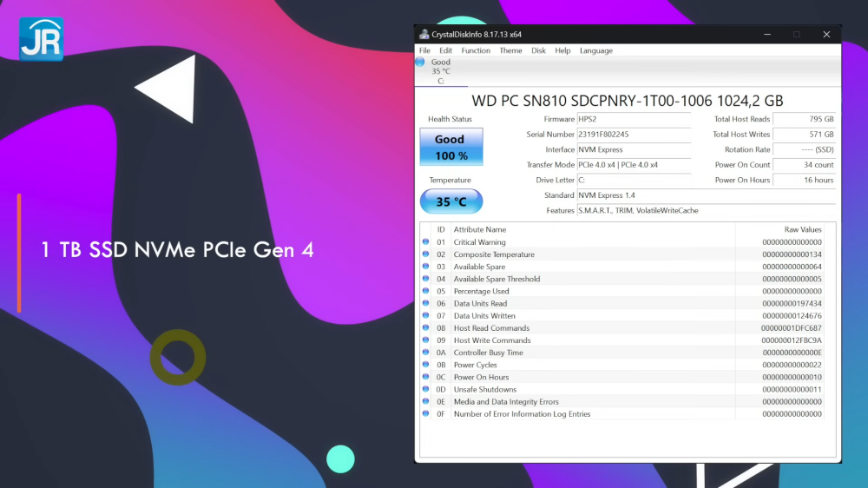Open the Language menu
This screenshot has height=488, width=868.
(x=595, y=50)
